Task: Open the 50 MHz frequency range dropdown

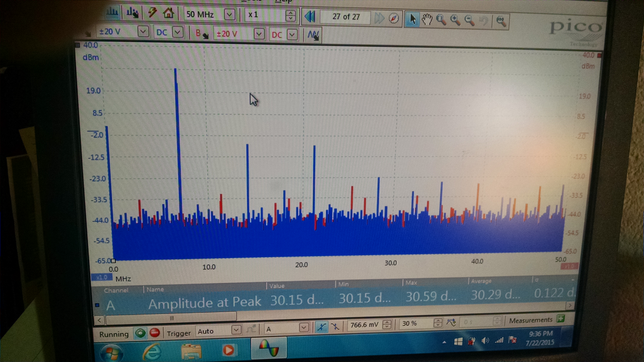Action: 229,14
